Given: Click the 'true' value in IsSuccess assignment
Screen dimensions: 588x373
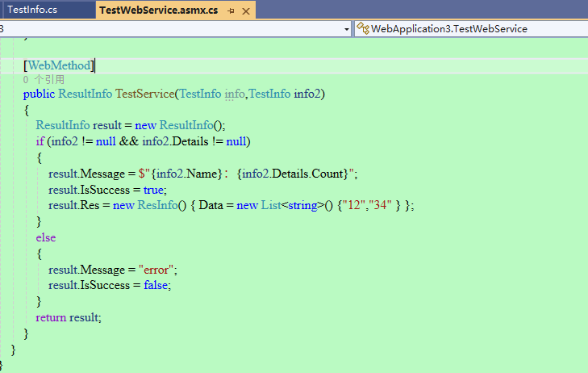Looking at the screenshot, I should [154, 190].
